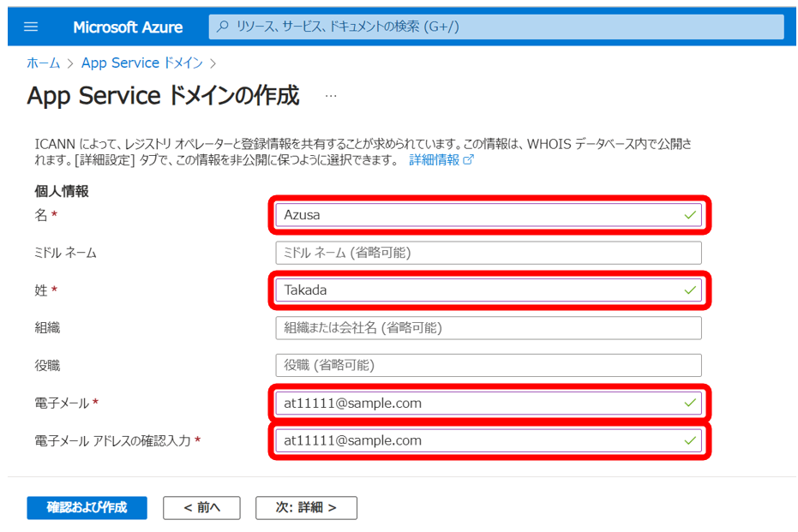798x532 pixels.
Task: Click the 名 field containing Azusa
Action: point(480,215)
